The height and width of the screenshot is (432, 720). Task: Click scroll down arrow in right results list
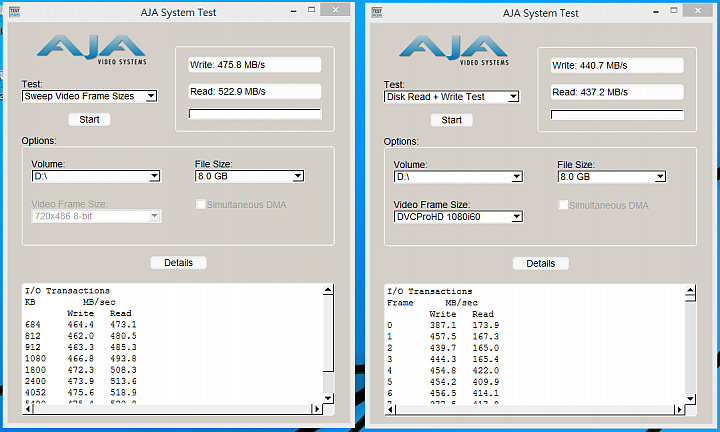(x=690, y=398)
